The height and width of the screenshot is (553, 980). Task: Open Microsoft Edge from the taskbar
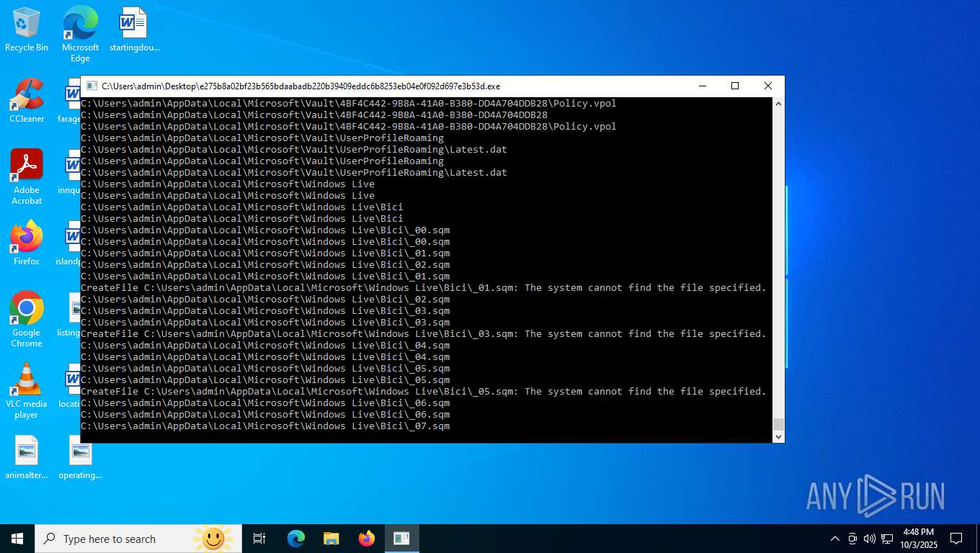pyautogui.click(x=296, y=539)
